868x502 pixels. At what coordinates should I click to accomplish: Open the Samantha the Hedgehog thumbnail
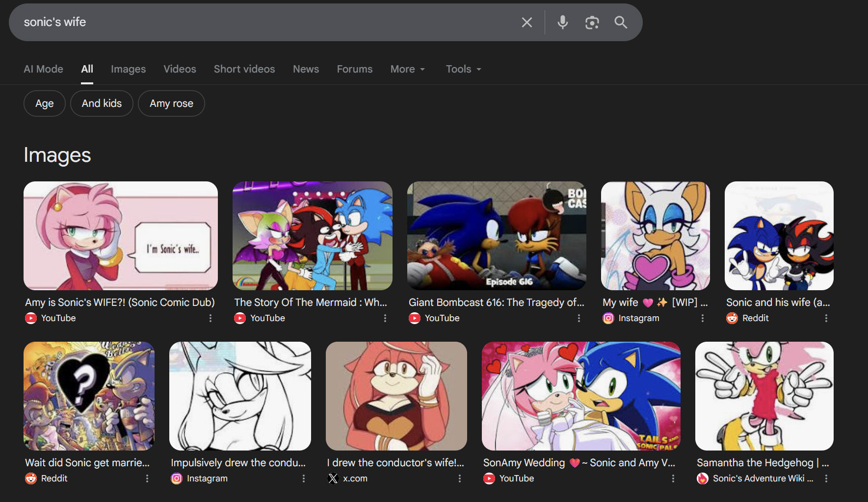tap(764, 396)
